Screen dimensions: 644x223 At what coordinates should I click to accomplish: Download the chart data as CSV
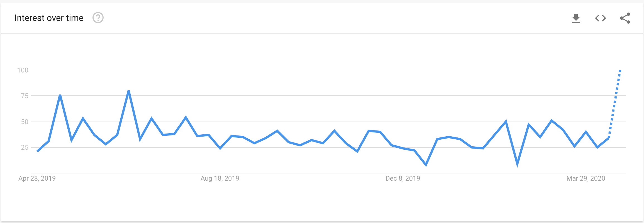tap(576, 18)
